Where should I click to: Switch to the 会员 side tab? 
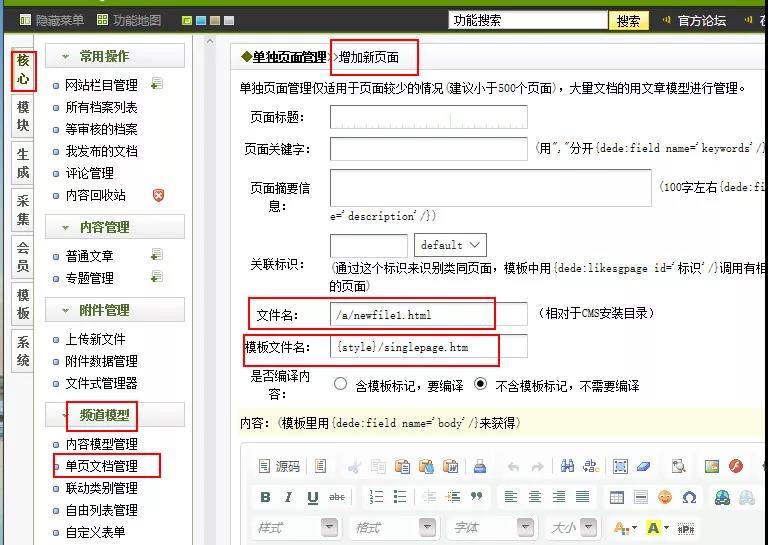[23, 257]
